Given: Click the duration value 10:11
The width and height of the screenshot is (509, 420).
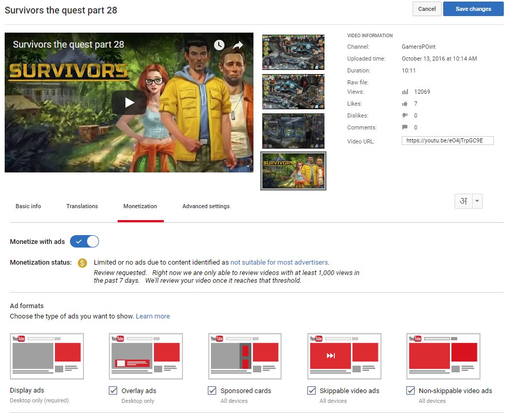Looking at the screenshot, I should click(408, 71).
